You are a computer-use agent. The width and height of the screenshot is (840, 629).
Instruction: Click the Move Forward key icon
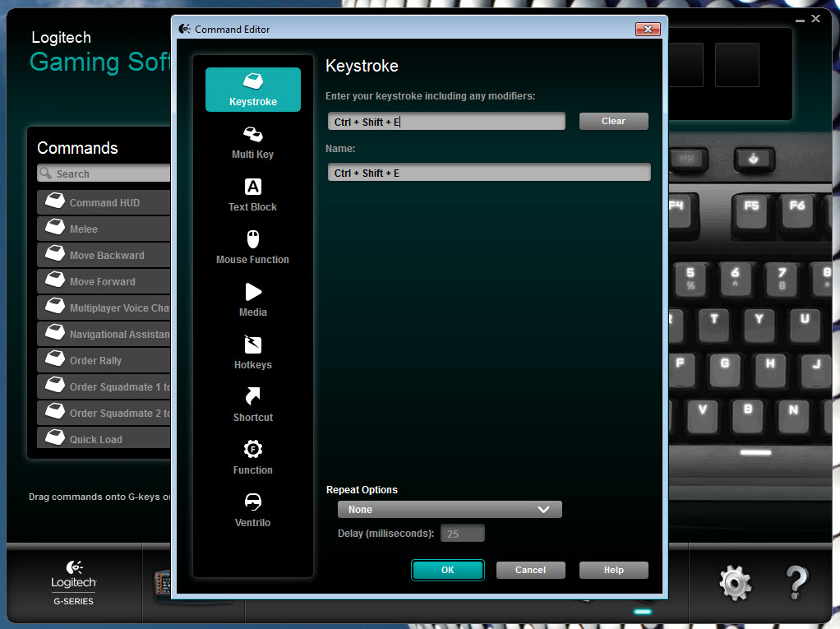[54, 279]
